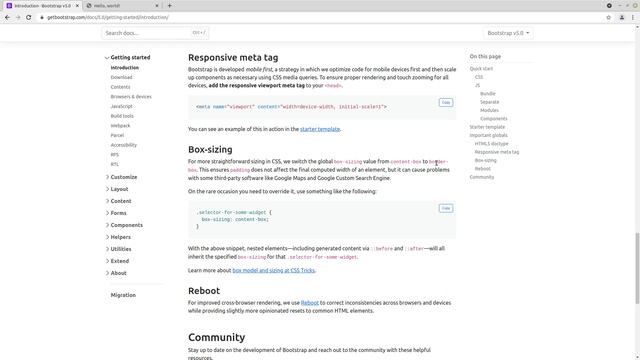Image resolution: width=640 pixels, height=360 pixels.
Task: Collapse the Getting started section
Action: pyautogui.click(x=128, y=58)
